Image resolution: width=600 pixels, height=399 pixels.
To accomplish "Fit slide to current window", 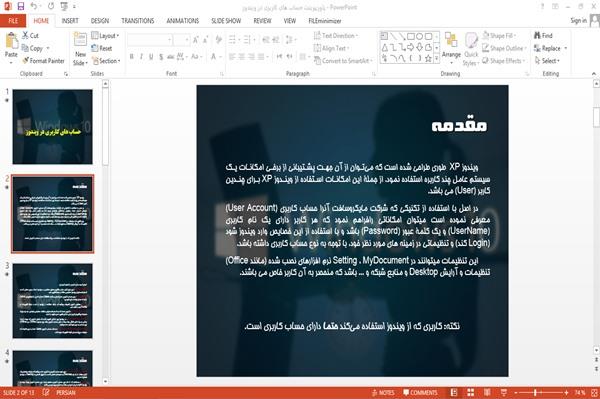I will pos(594,392).
